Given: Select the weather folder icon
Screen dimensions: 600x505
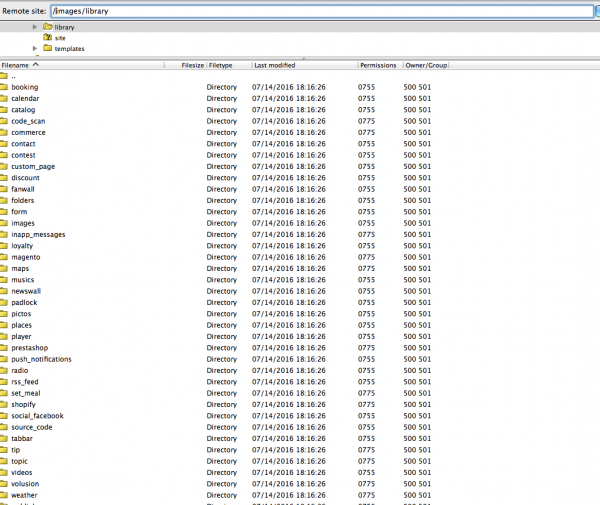Looking at the screenshot, I should point(4,495).
